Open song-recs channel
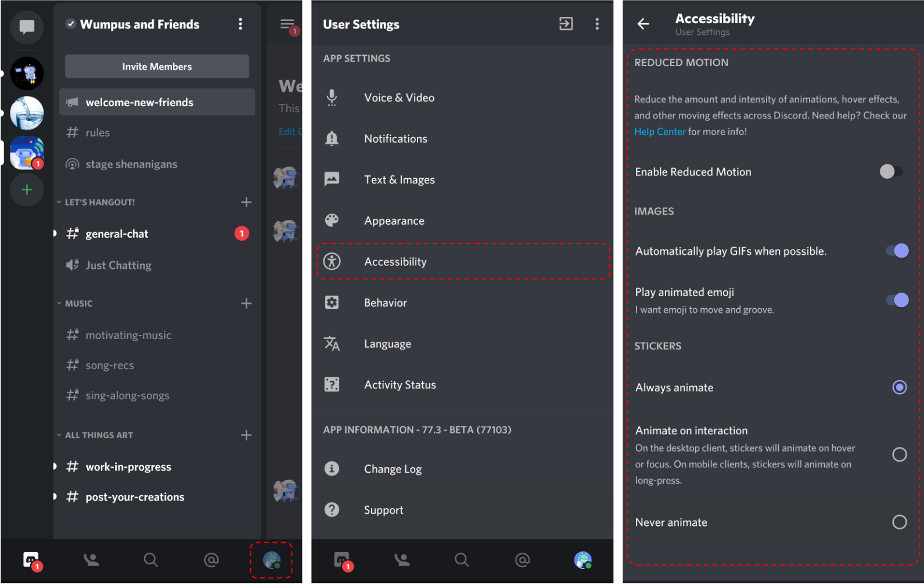Screen dimensions: 924x584 click(x=157, y=365)
